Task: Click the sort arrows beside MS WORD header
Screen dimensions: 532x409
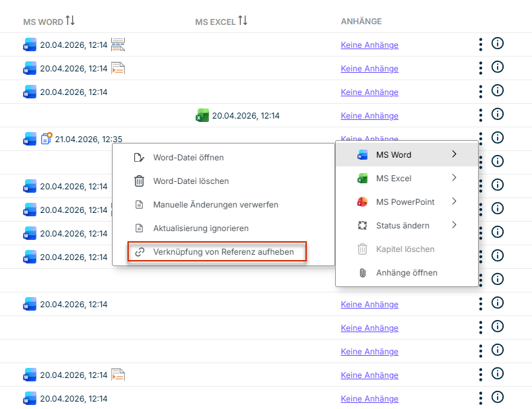Action: pos(70,21)
